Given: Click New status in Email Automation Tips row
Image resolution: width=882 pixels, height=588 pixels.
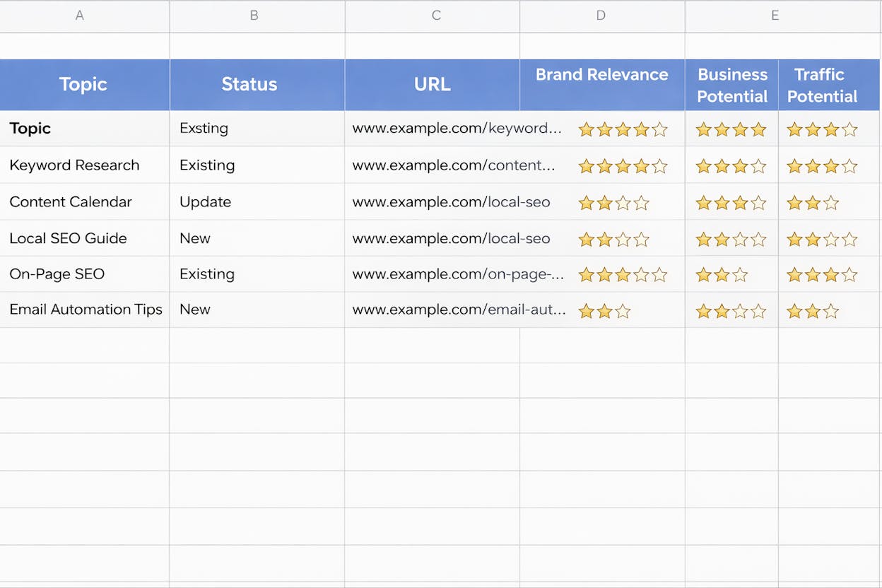Looking at the screenshot, I should pyautogui.click(x=257, y=310).
